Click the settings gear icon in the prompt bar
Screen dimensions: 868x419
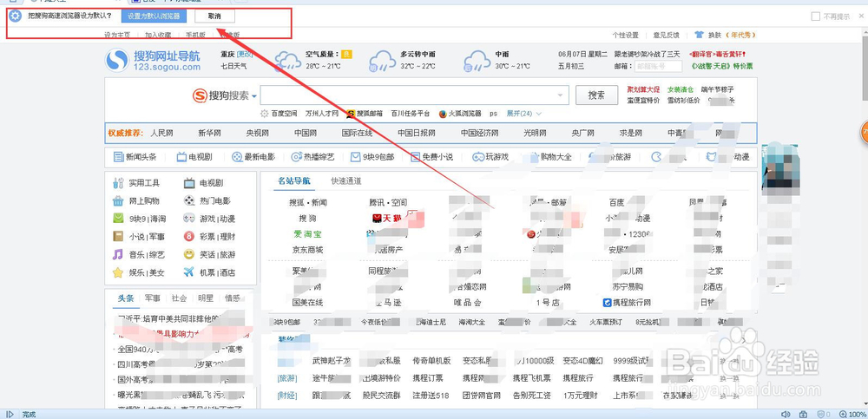[x=16, y=16]
